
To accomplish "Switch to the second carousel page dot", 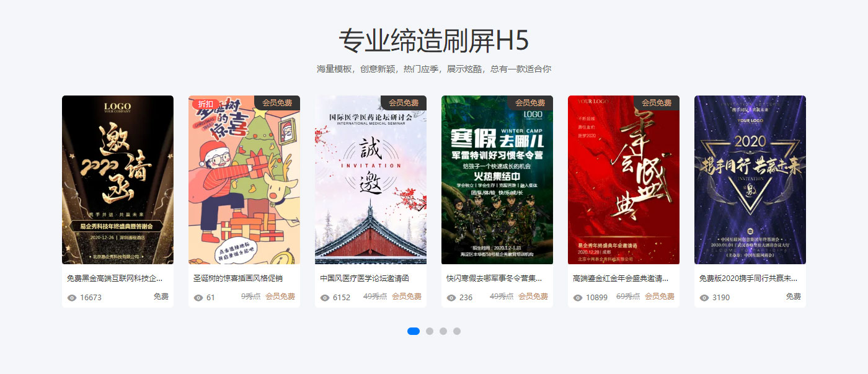I will [x=430, y=331].
